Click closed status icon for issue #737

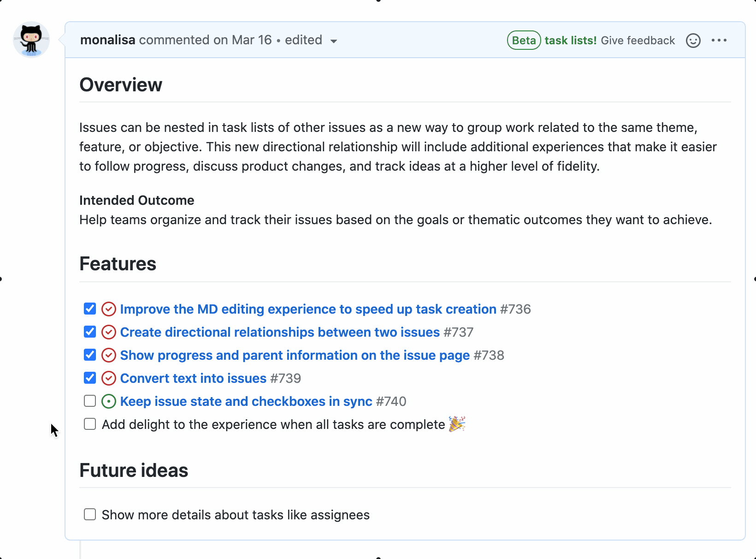pos(109,332)
